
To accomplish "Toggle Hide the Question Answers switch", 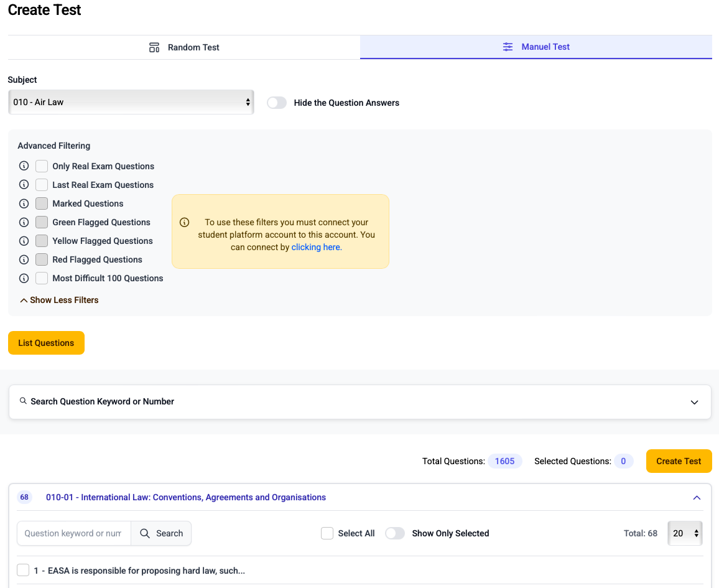I will [277, 103].
